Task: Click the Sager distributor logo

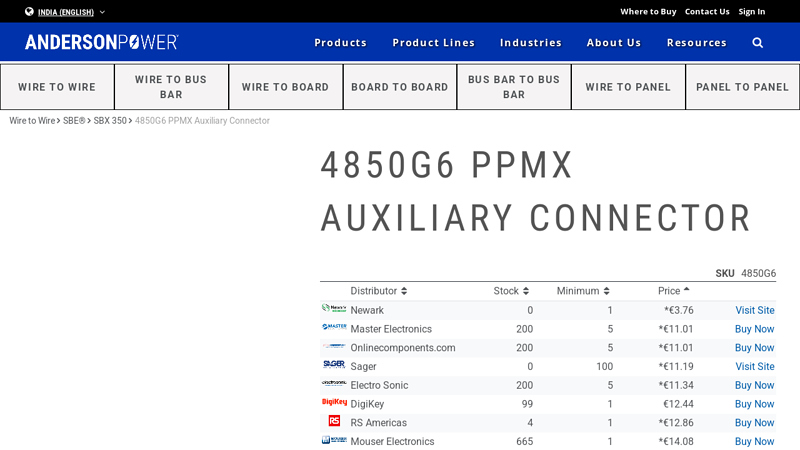Action: pyautogui.click(x=334, y=364)
